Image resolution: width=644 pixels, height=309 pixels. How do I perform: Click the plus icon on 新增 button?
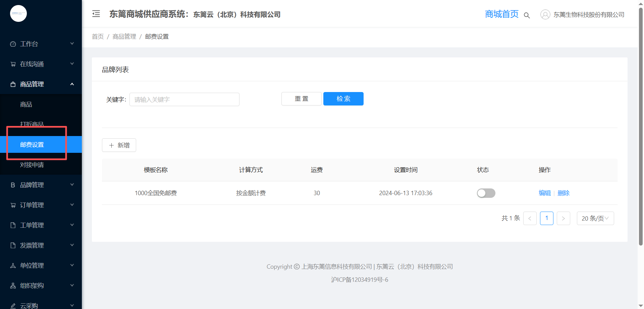coord(112,145)
